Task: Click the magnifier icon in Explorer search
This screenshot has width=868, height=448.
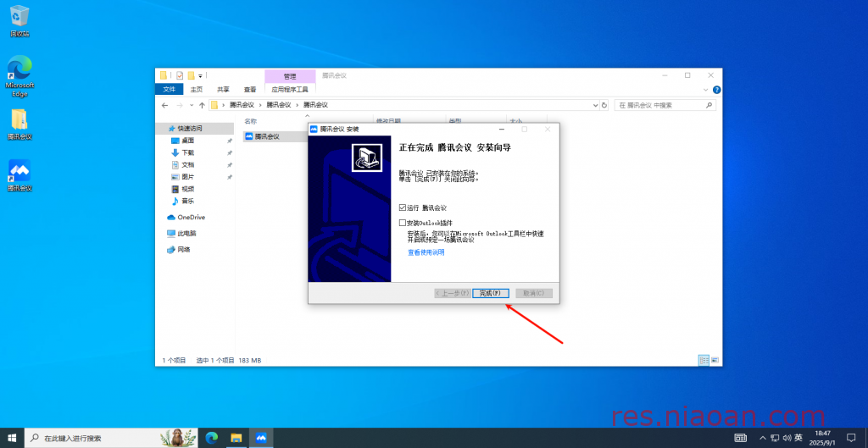Action: pos(709,105)
